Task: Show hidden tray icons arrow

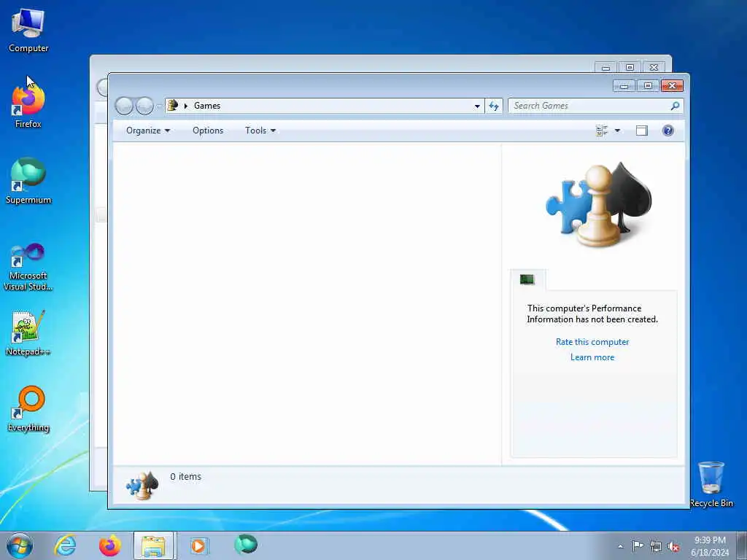Action: pyautogui.click(x=620, y=547)
